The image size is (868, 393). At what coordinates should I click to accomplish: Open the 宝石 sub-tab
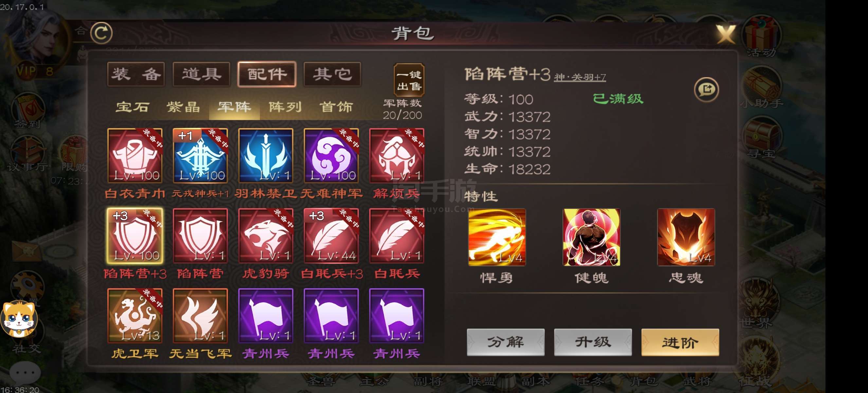coord(133,107)
